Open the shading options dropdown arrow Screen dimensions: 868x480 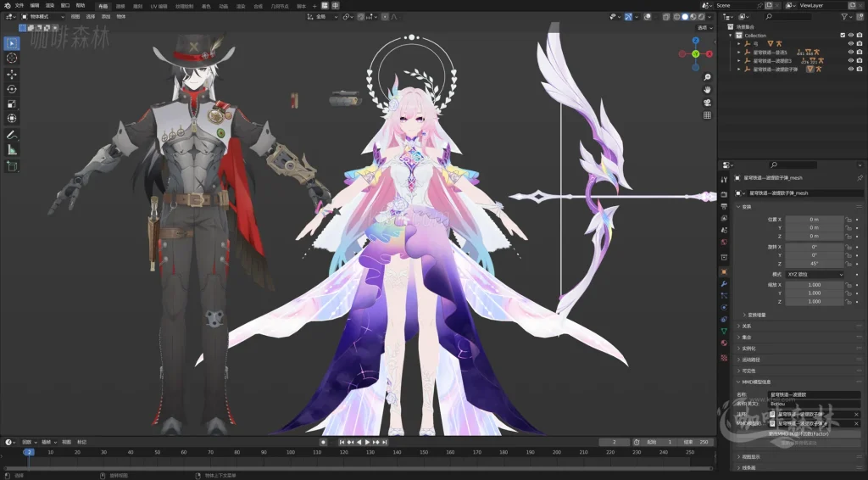click(x=709, y=17)
